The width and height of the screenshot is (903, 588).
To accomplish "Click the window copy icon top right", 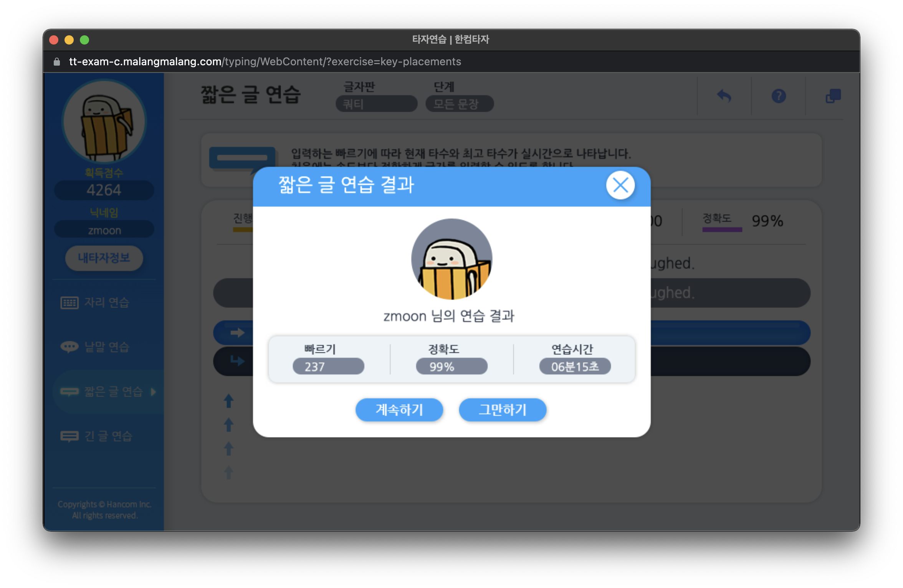I will click(x=833, y=96).
